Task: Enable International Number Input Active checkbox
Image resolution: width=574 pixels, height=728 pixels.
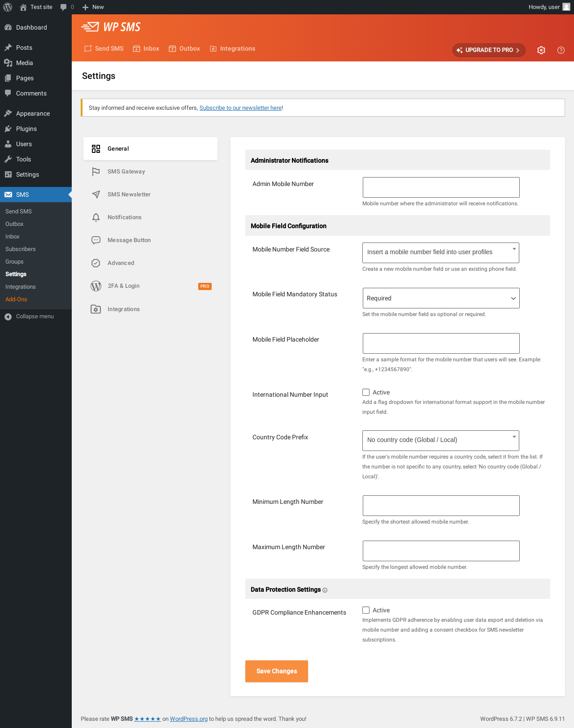Action: (x=366, y=392)
